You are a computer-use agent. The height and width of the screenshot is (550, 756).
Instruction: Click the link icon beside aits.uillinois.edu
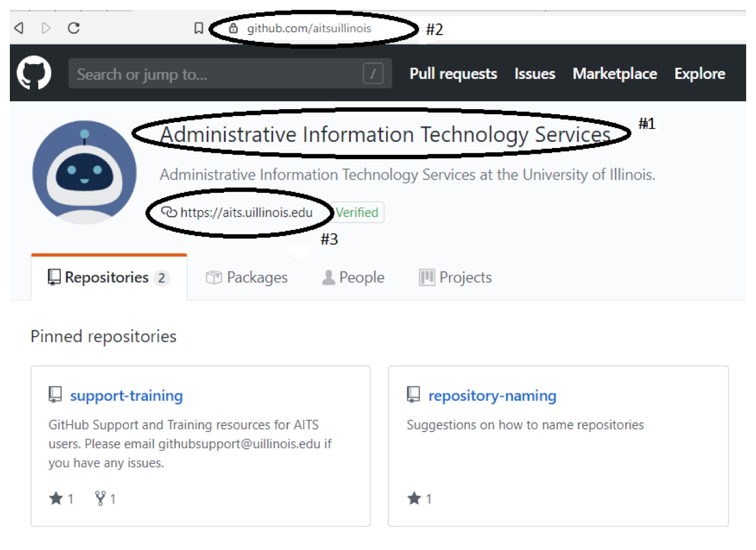click(x=168, y=212)
